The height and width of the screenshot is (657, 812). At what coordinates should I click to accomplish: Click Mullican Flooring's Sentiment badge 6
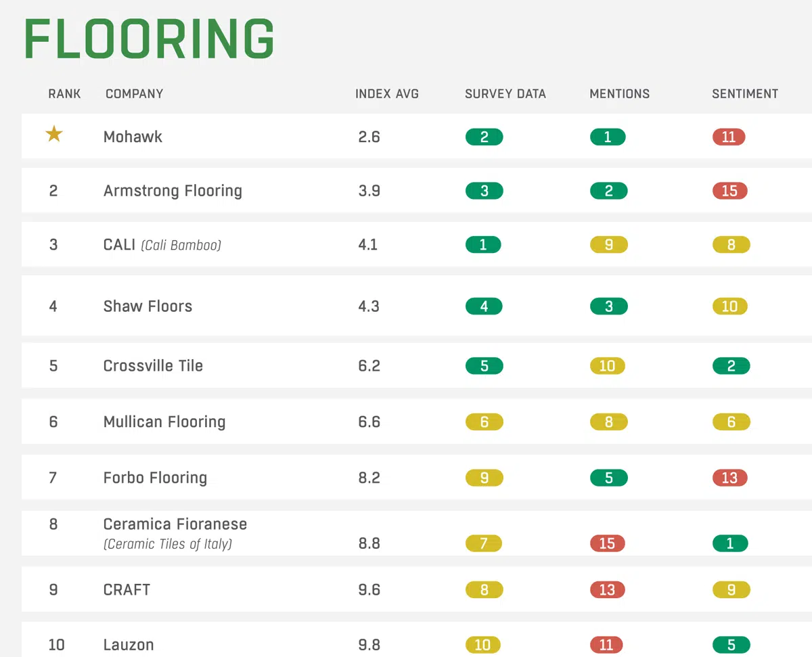(x=731, y=422)
